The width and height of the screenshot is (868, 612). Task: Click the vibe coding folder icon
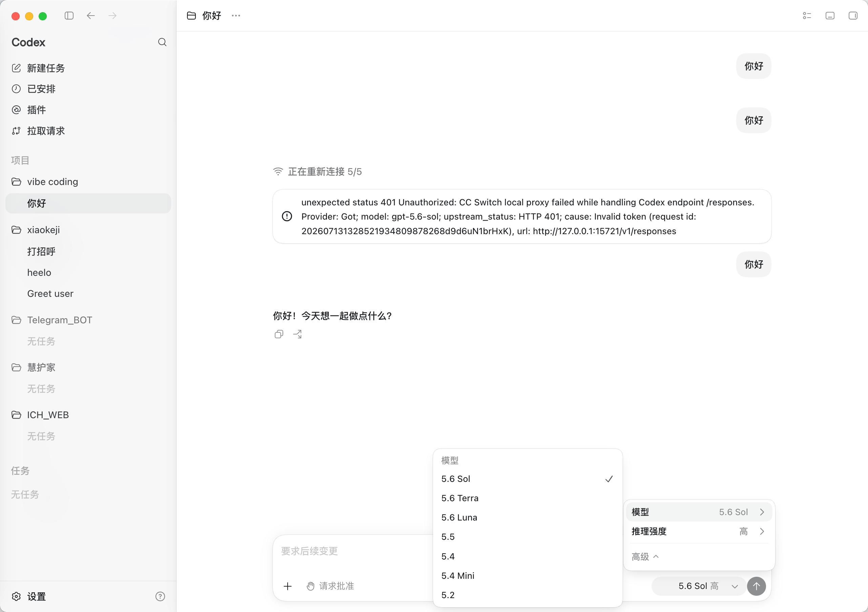16,182
